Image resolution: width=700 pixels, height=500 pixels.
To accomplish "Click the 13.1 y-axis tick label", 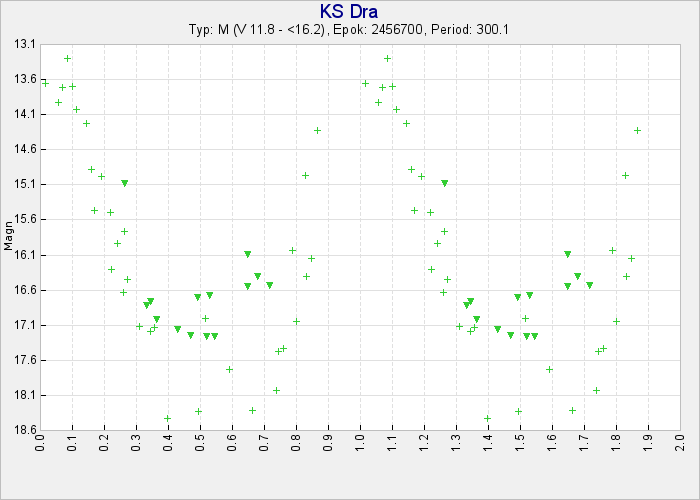I will [24, 44].
